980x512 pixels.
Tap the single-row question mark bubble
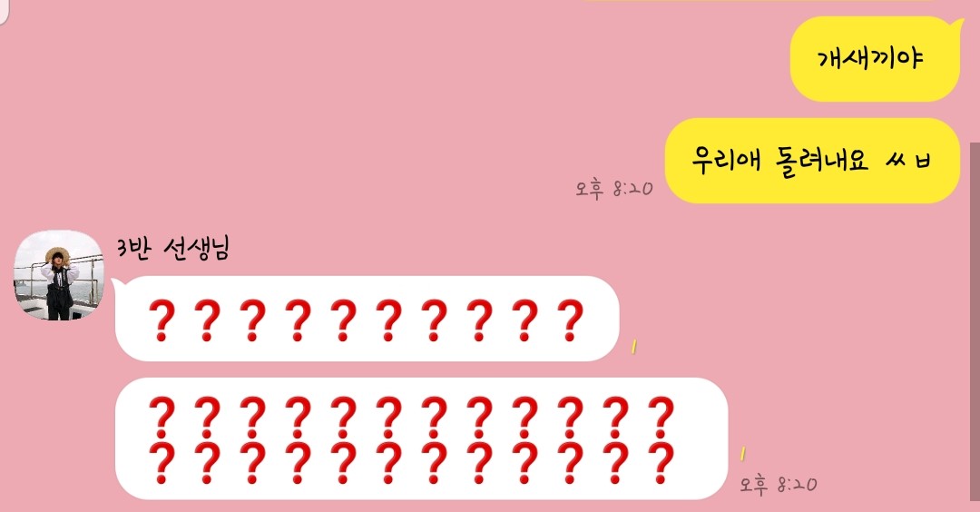367,319
